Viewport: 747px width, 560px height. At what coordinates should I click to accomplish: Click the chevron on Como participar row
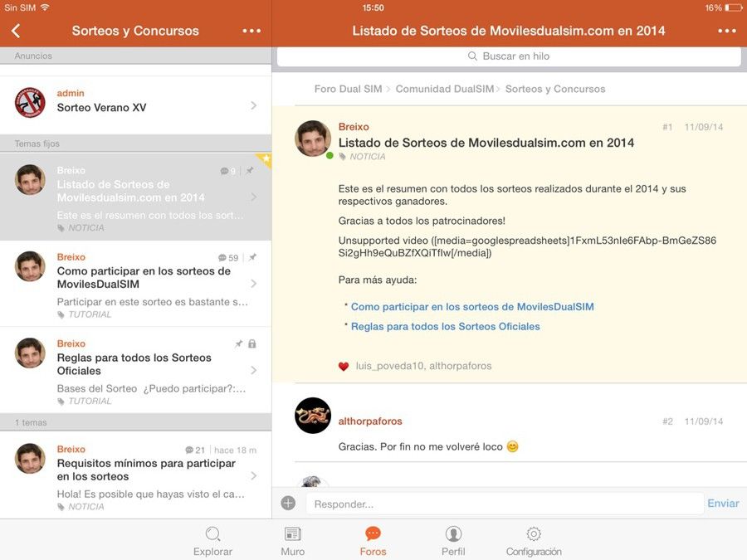tap(253, 284)
